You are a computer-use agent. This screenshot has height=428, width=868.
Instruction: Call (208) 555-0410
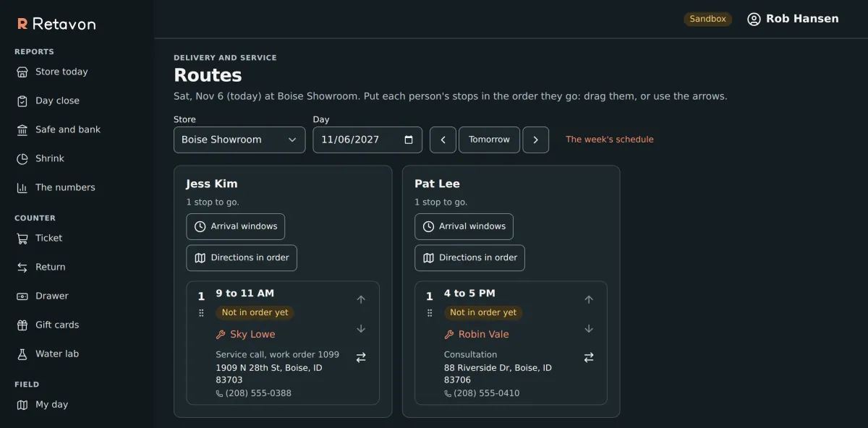[x=482, y=393]
